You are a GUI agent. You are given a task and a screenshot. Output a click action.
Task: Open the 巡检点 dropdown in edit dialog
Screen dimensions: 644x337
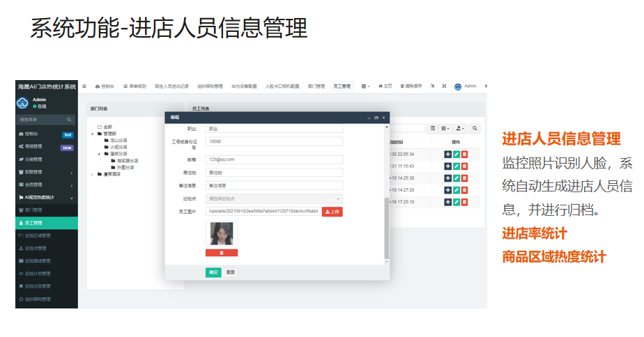274,198
